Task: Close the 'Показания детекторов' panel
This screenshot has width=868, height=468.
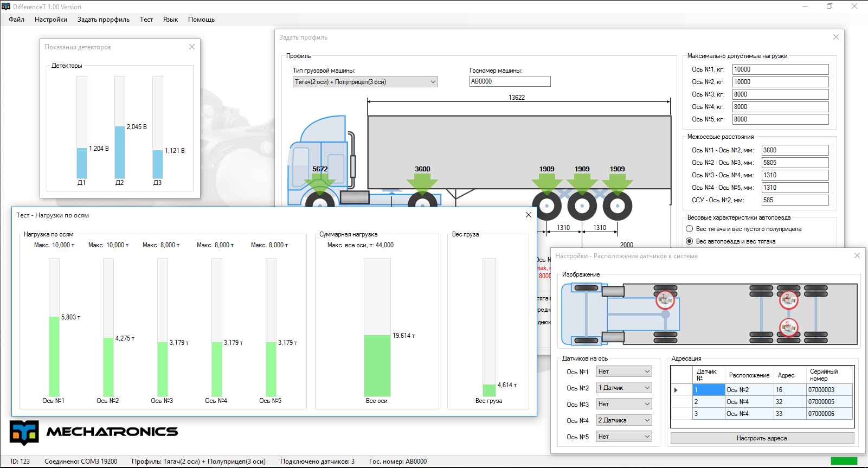Action: 192,47
